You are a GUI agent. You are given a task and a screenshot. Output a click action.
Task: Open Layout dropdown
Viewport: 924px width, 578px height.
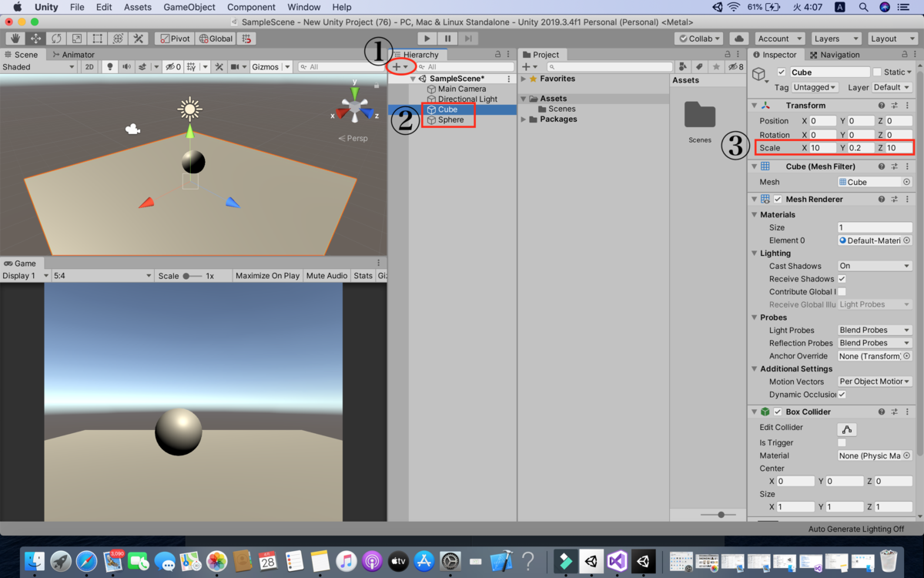tap(892, 39)
